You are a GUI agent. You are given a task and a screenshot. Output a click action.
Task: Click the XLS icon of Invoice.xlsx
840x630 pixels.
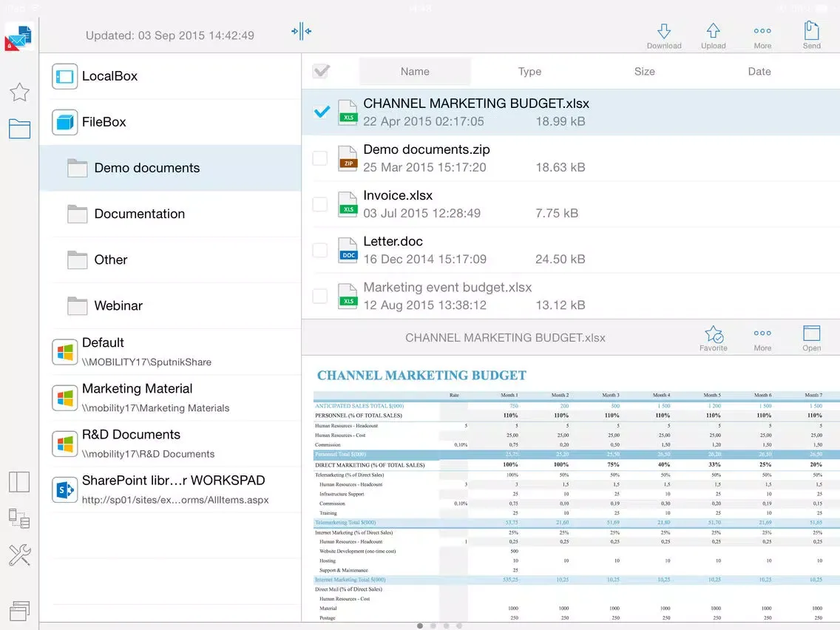tap(348, 204)
